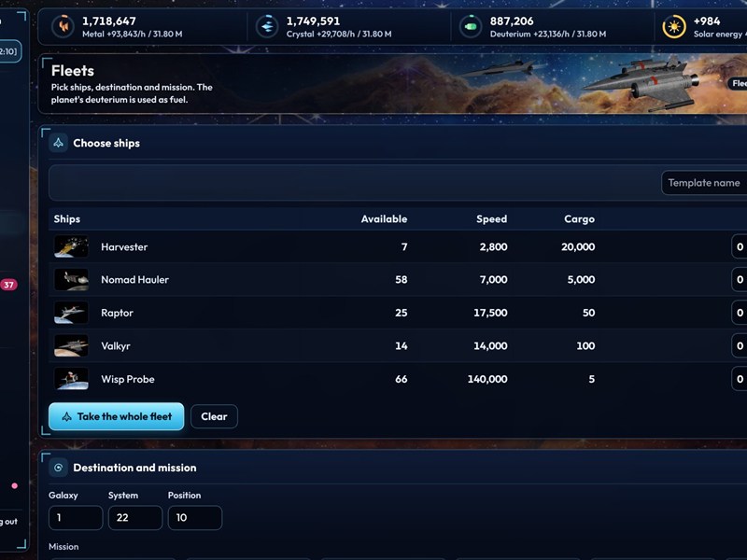
Task: Open the Wisp Probe ship thumbnail
Action: (71, 379)
